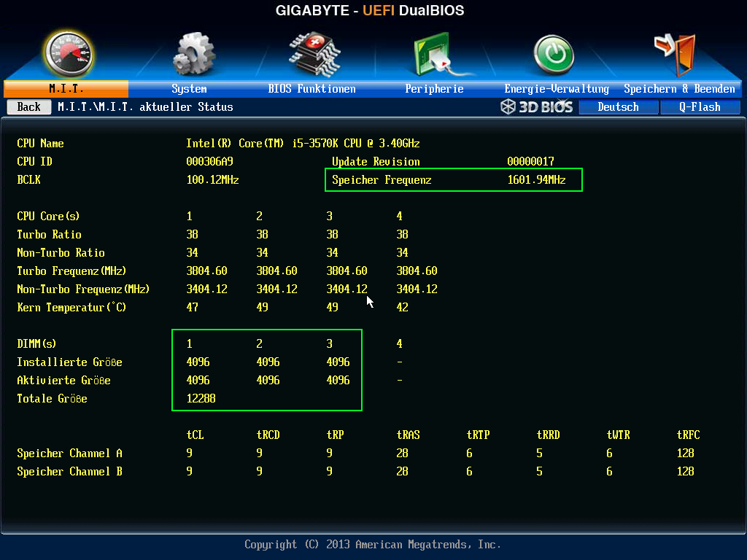The image size is (747, 560).
Task: Click Update Revision value 00000017
Action: coord(531,161)
